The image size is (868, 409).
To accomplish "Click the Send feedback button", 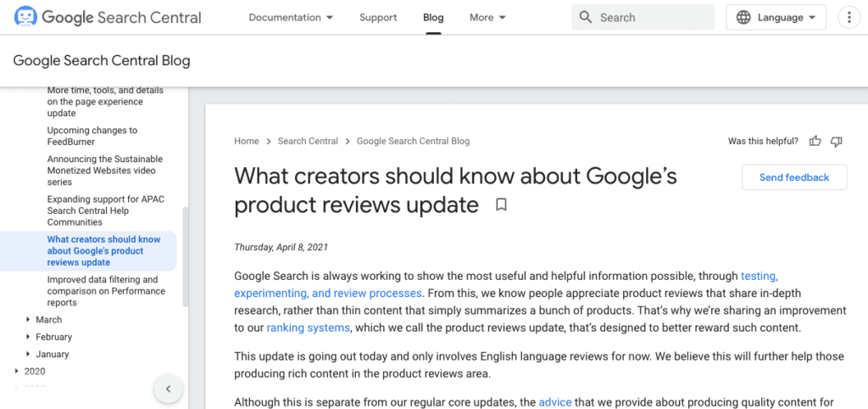I will 793,177.
